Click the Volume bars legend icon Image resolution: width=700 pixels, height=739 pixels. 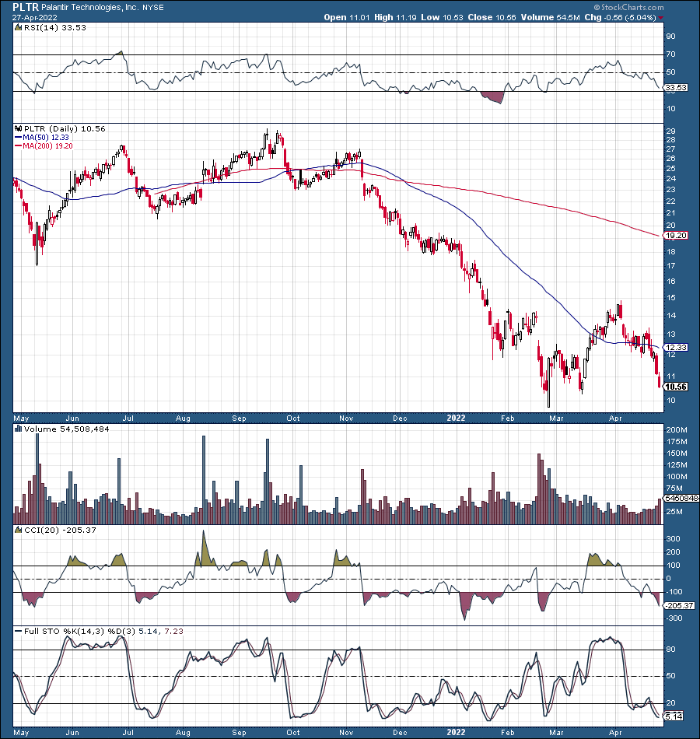click(19, 429)
